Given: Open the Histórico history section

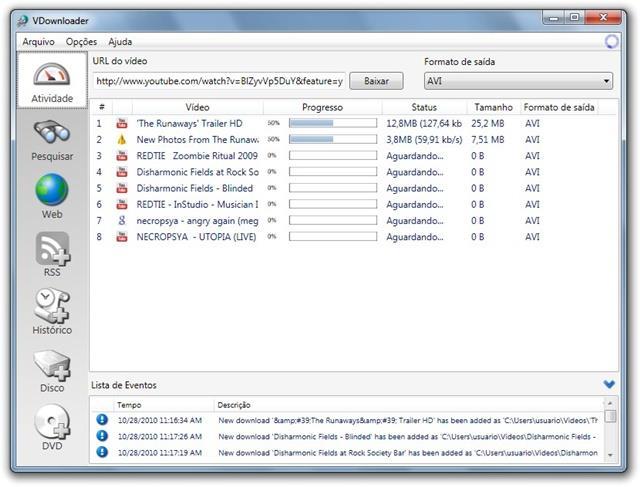Looking at the screenshot, I should pos(51,311).
